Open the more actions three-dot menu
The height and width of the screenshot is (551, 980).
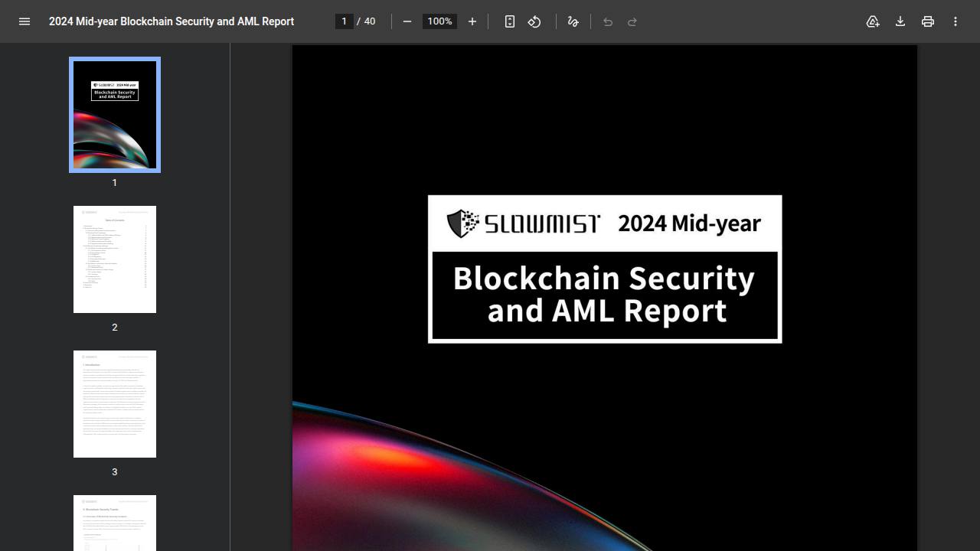point(955,21)
